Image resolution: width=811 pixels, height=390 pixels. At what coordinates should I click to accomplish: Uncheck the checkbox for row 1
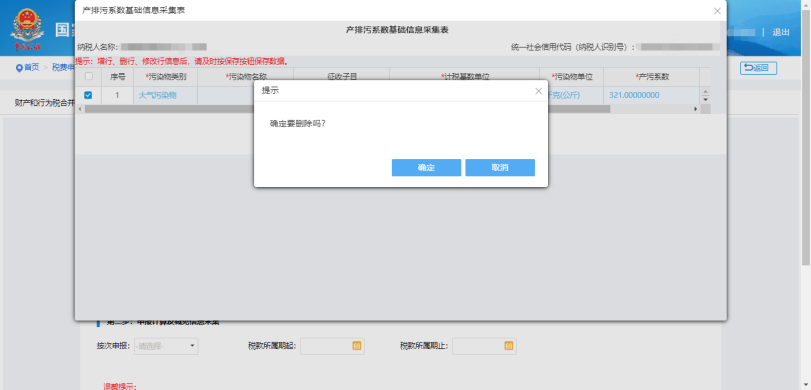[x=88, y=95]
